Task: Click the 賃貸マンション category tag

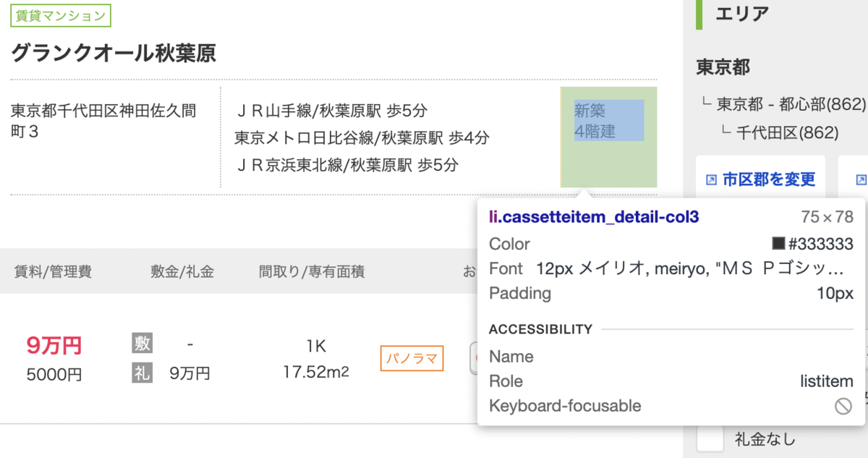Action: click(61, 14)
